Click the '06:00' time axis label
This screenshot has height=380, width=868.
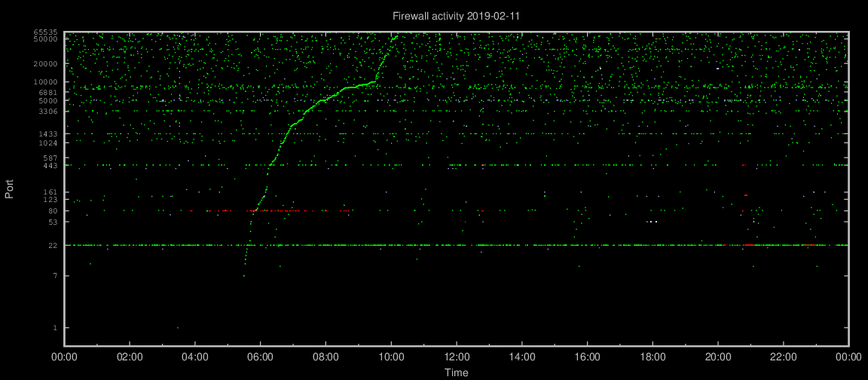point(261,358)
